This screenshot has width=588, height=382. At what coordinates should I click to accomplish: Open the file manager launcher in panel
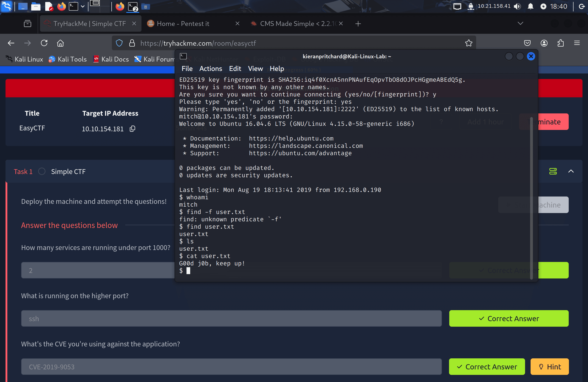(x=36, y=6)
